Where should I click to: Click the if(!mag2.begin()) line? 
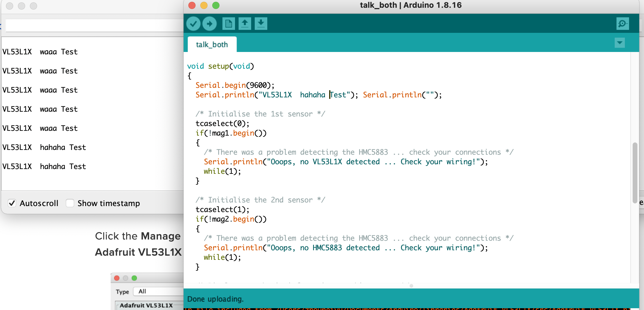coord(231,219)
